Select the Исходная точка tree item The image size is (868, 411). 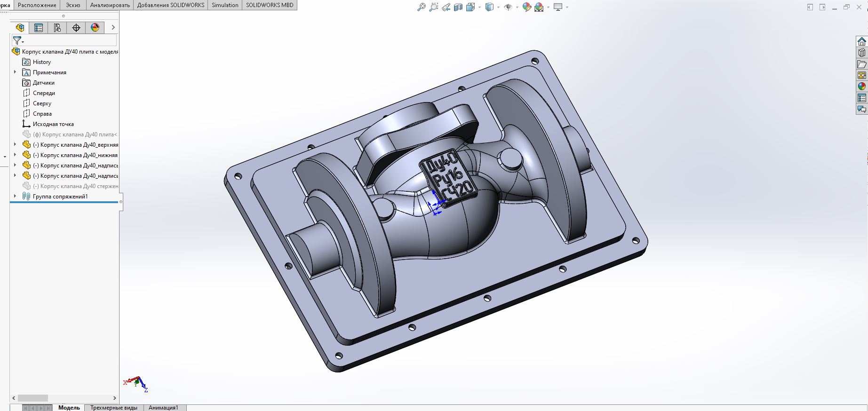53,124
